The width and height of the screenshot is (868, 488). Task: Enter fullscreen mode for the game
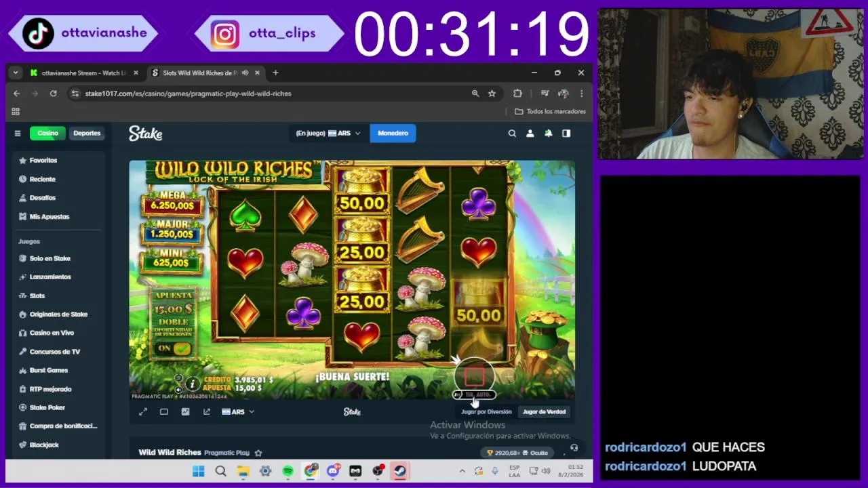143,411
